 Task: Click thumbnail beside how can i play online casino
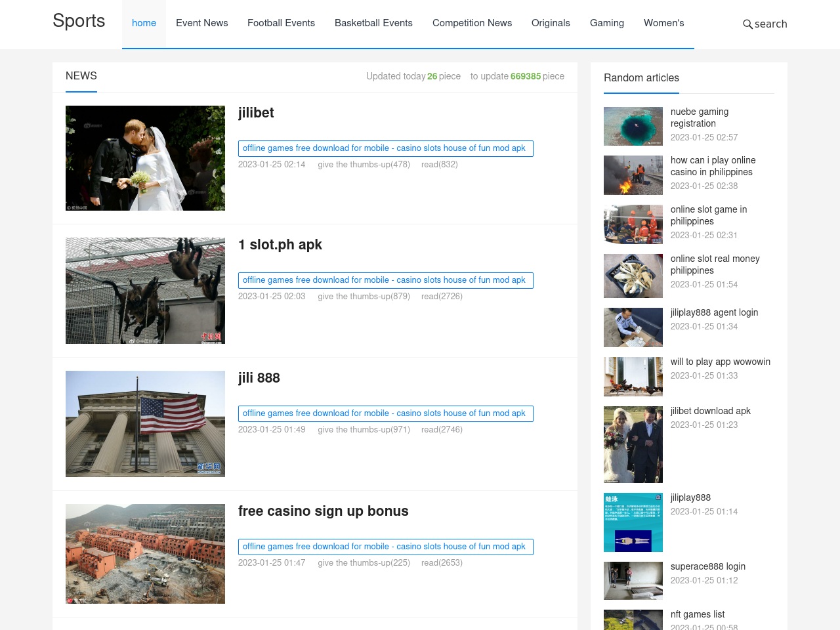(633, 175)
